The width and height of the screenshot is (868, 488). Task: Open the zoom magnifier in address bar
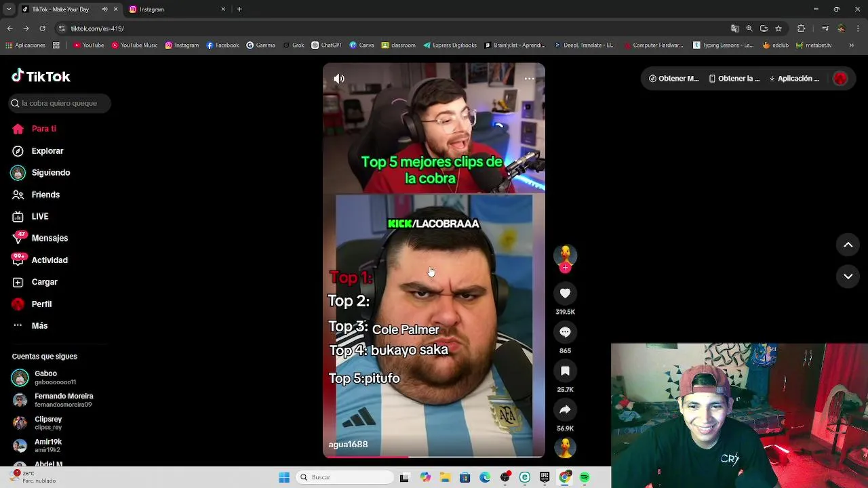[x=749, y=28]
